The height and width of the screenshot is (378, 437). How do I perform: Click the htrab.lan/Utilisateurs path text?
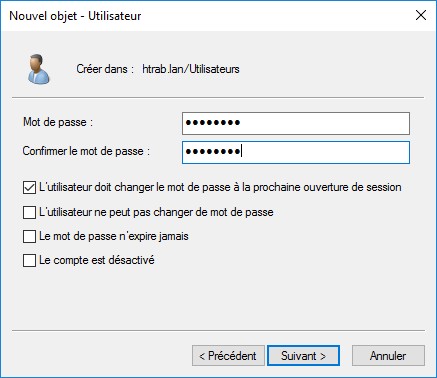191,69
